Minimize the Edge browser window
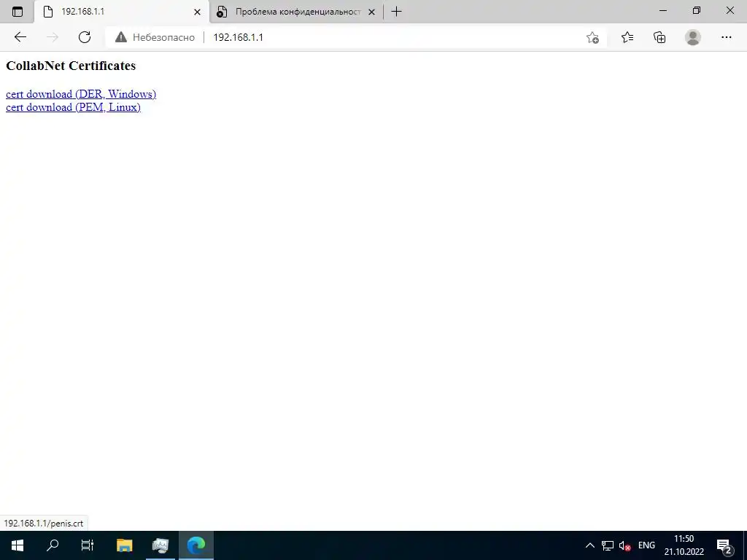This screenshot has width=747, height=560. pos(662,10)
